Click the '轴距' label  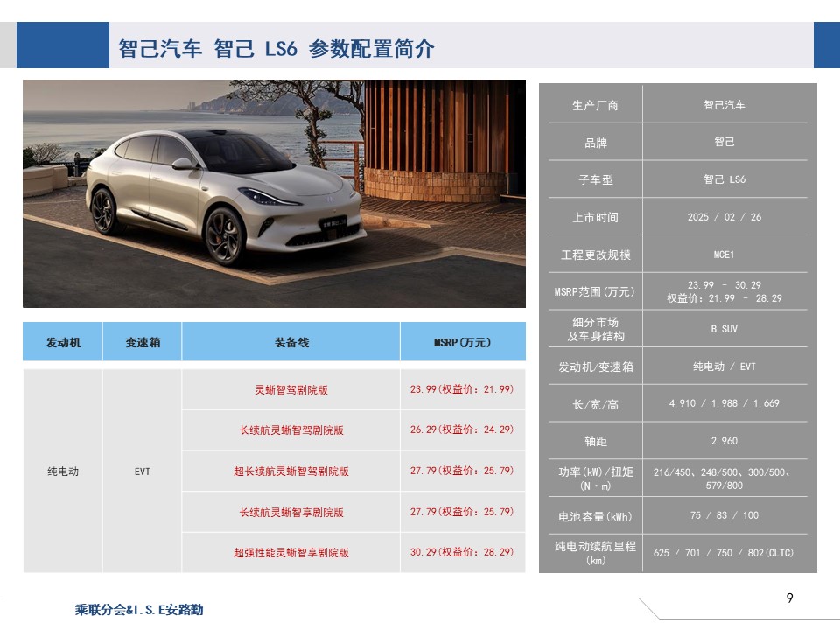coord(595,441)
